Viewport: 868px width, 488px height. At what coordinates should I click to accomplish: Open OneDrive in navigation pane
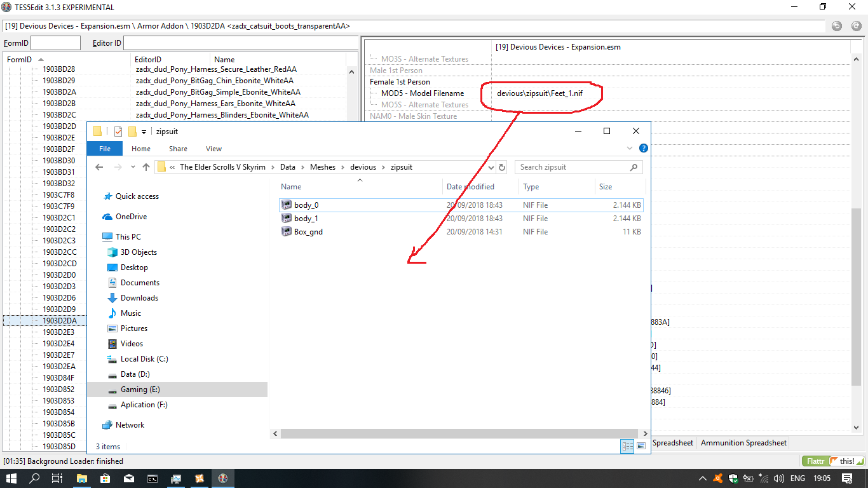(x=131, y=217)
